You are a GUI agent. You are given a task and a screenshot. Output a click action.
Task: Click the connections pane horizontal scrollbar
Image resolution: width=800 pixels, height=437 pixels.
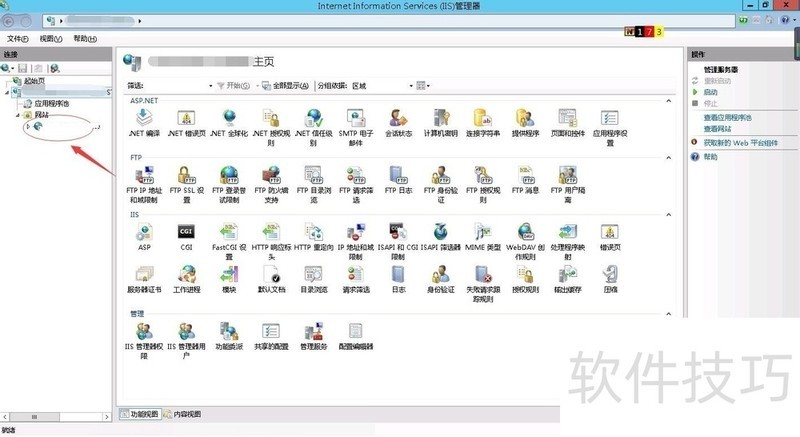[x=56, y=417]
